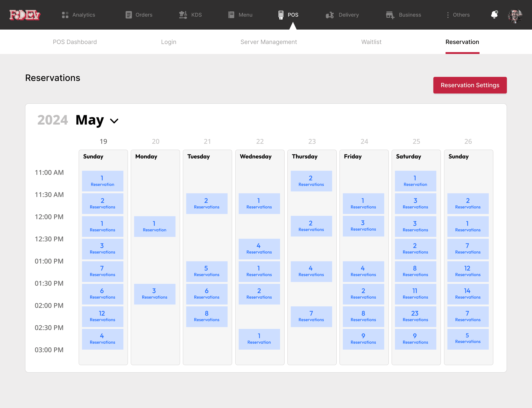The height and width of the screenshot is (408, 532).
Task: Open Thursday's 11:00 AM 2 Reservations slot
Action: point(311,181)
